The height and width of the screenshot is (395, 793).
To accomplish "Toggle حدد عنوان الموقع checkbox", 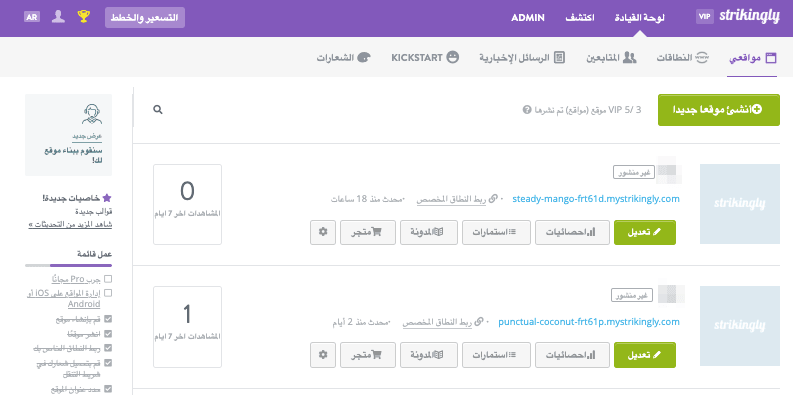I will pyautogui.click(x=108, y=389).
